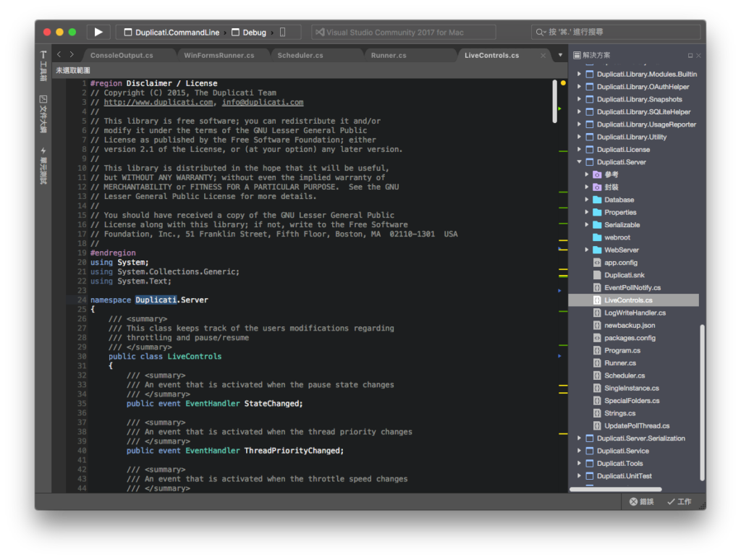Maximize the Solution pad
Viewport: 741px width, 560px height.
coord(690,55)
